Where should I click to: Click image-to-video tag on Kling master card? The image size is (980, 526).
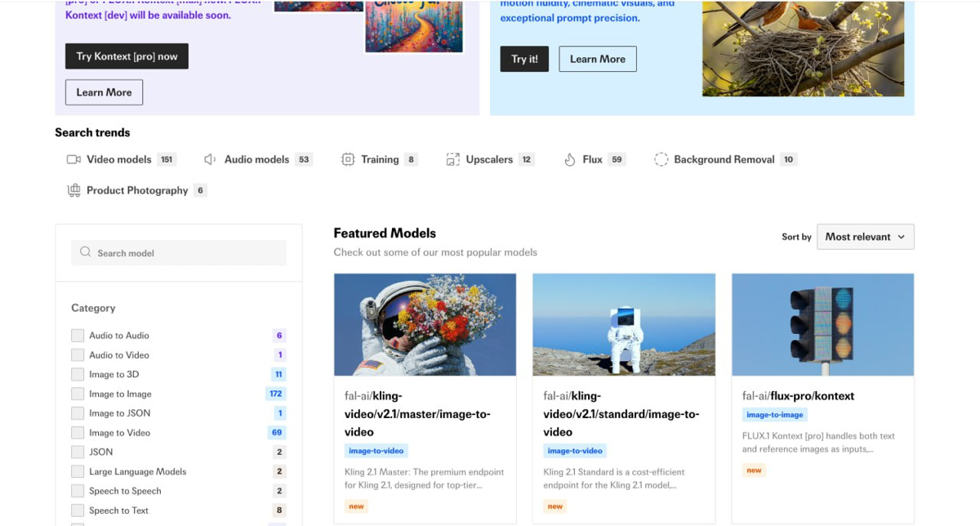pos(376,451)
